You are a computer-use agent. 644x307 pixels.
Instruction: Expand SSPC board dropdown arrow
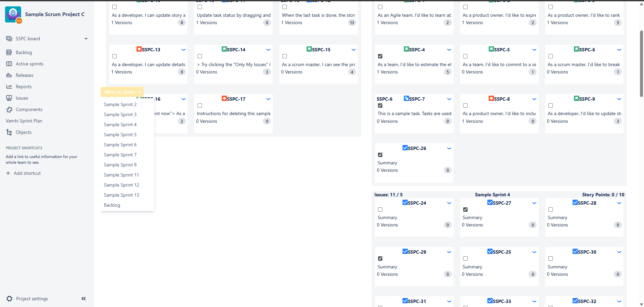pos(86,39)
